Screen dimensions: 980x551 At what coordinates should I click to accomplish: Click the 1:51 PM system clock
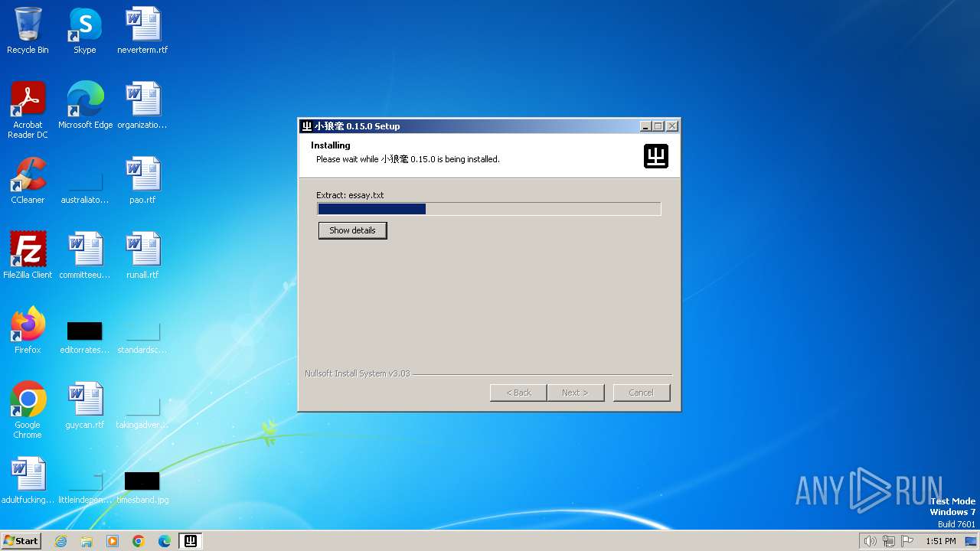coord(940,541)
